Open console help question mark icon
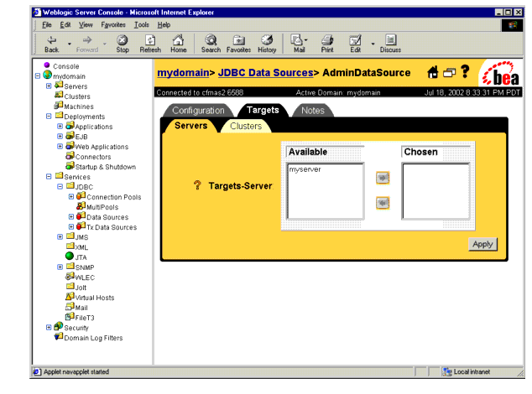 click(465, 71)
